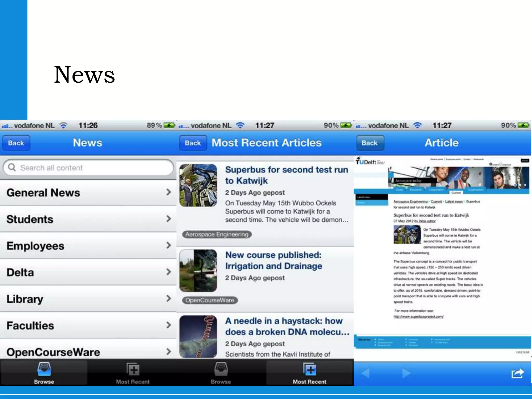Expand OpenCourseWare chevron arrow

pos(169,352)
